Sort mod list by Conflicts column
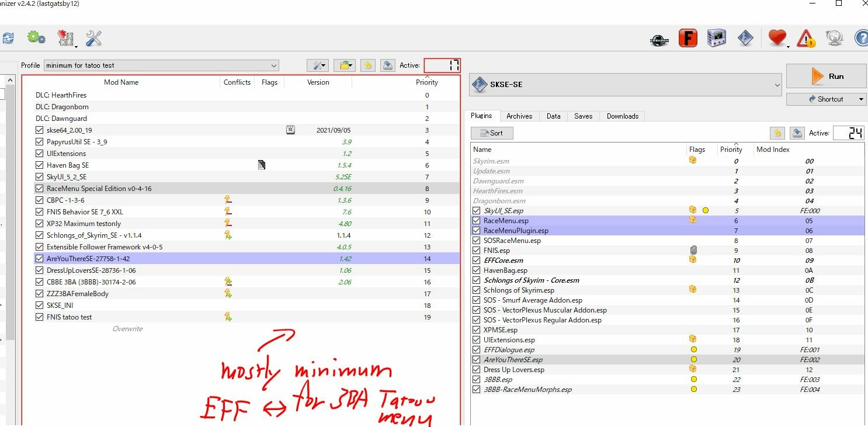Screen dimensions: 868x427 pos(237,82)
